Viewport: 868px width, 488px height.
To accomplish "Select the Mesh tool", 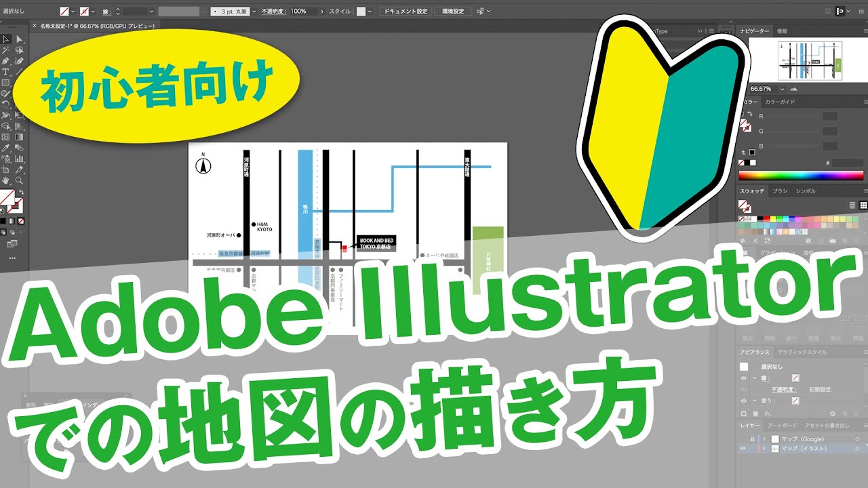I will click(x=6, y=137).
